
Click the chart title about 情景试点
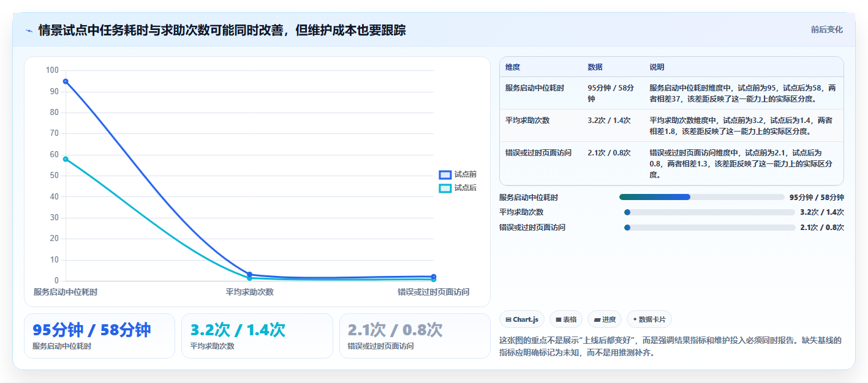tap(222, 31)
